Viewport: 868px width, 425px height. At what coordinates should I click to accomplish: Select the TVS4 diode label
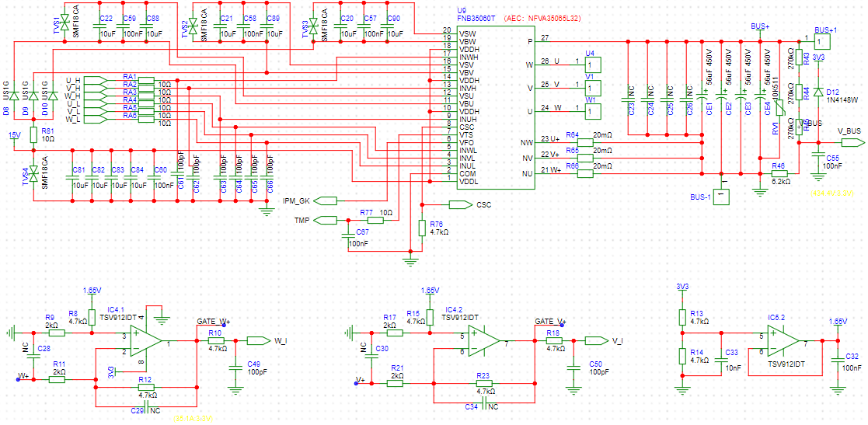click(25, 175)
